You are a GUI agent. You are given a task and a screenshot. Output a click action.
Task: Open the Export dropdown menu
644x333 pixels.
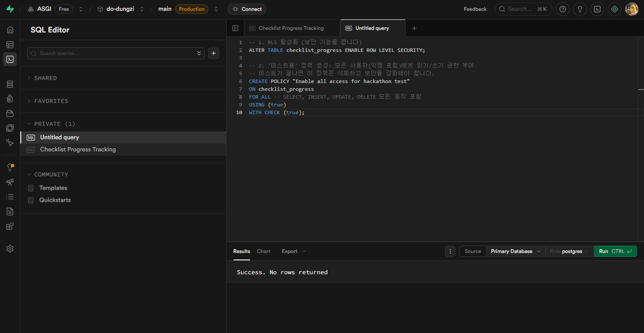tap(294, 251)
